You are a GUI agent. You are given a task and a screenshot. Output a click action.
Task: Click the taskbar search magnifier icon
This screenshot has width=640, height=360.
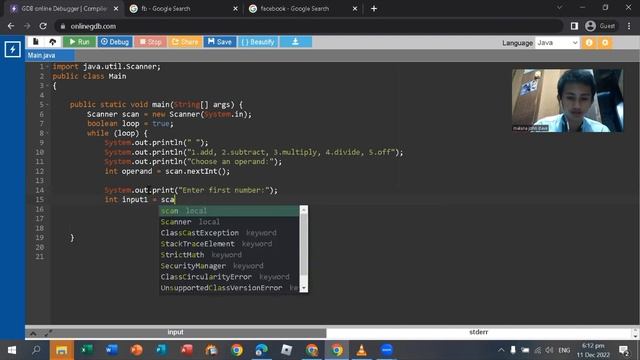click(x=36, y=350)
